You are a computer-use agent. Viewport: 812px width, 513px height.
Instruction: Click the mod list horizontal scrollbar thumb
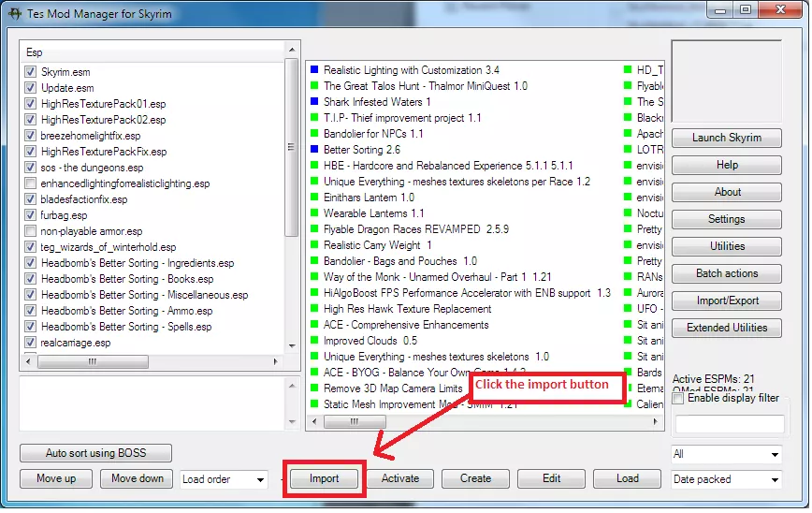pyautogui.click(x=355, y=422)
